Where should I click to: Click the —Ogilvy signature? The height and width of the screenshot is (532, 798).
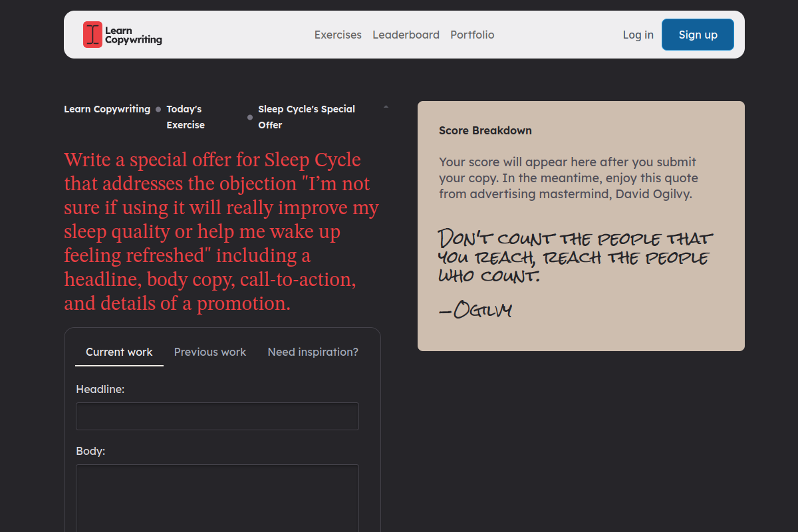[475, 310]
